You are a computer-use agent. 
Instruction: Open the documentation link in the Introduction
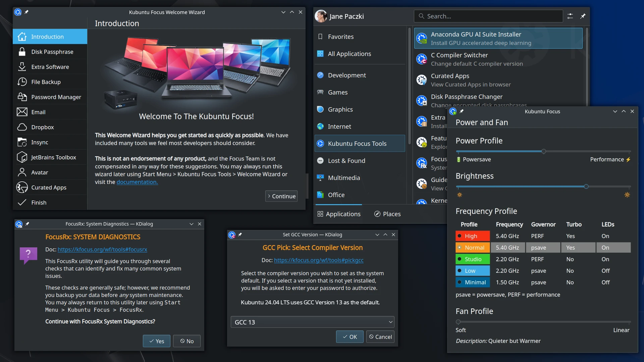pyautogui.click(x=137, y=182)
